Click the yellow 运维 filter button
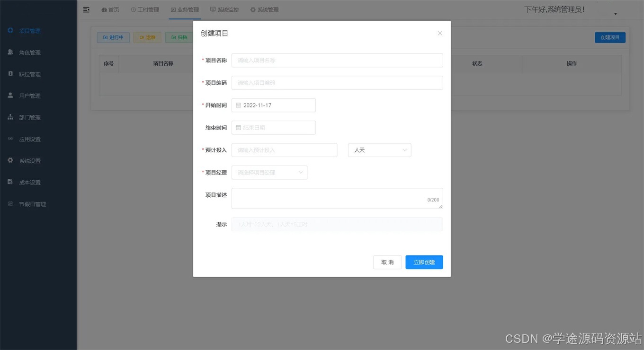 (147, 37)
